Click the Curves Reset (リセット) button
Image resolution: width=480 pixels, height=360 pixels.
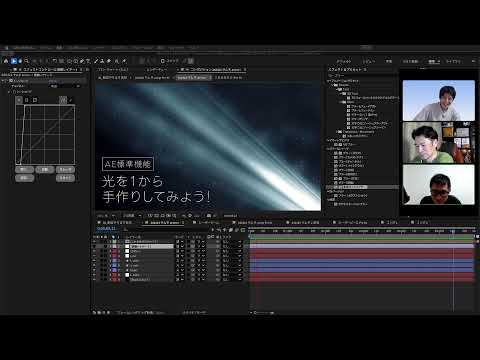pos(65,178)
